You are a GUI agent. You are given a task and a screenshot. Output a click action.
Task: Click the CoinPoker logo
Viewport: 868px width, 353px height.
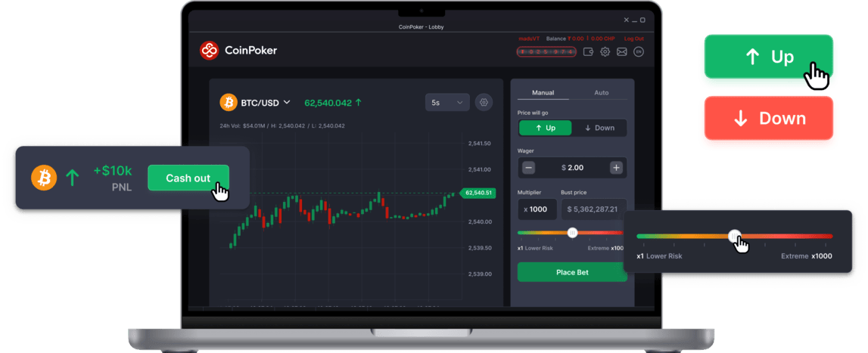click(238, 51)
